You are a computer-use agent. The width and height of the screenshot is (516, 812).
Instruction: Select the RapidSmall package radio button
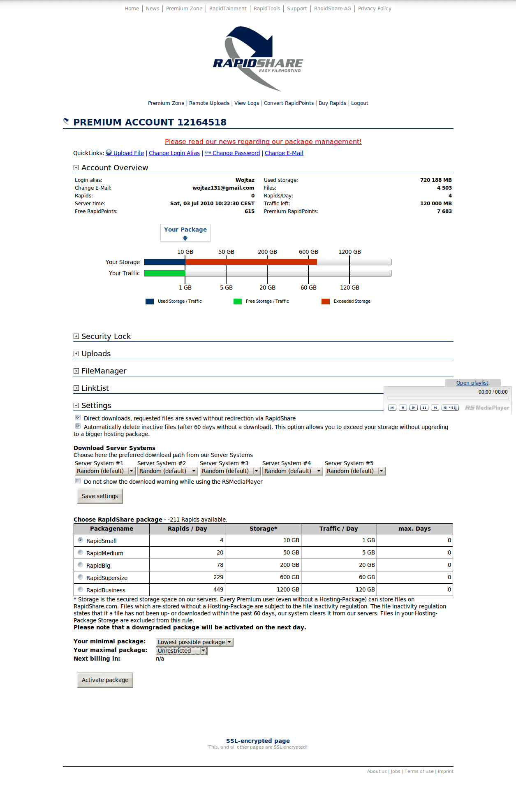click(80, 540)
